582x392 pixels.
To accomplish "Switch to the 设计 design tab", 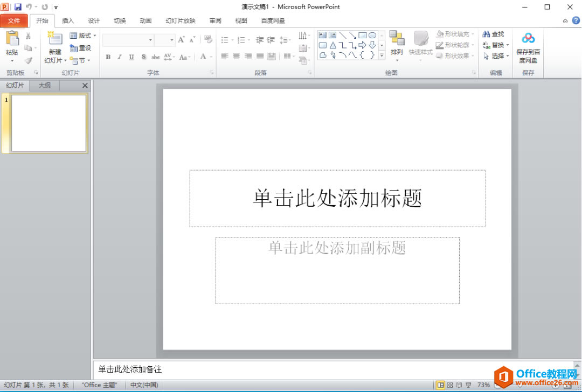I will [x=94, y=21].
